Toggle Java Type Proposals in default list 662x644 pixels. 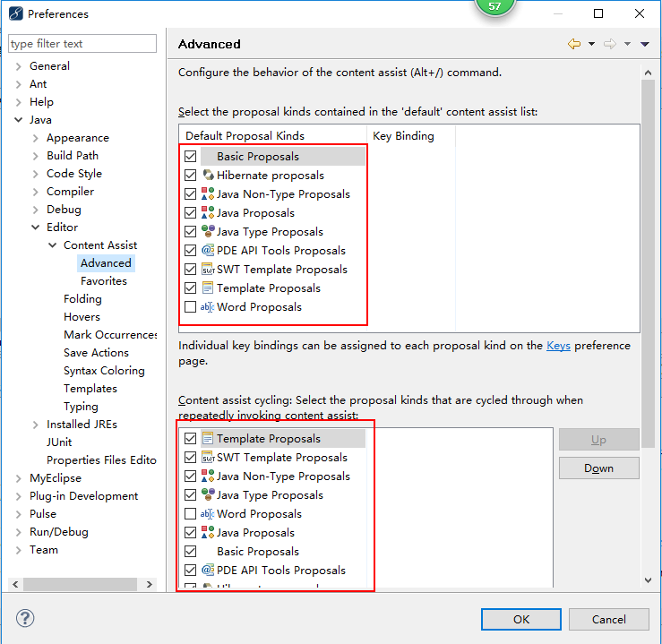click(x=191, y=232)
